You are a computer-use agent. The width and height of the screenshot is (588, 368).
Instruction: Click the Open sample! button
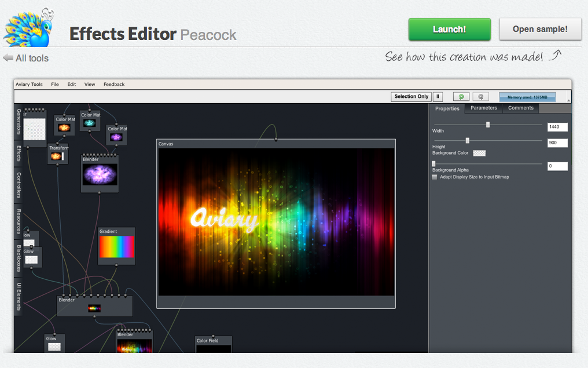[540, 29]
